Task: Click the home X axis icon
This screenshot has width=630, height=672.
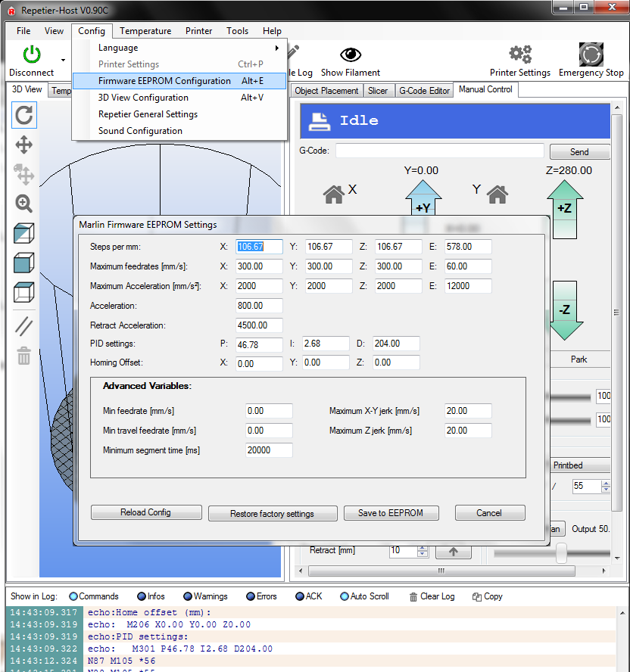Action: point(334,194)
